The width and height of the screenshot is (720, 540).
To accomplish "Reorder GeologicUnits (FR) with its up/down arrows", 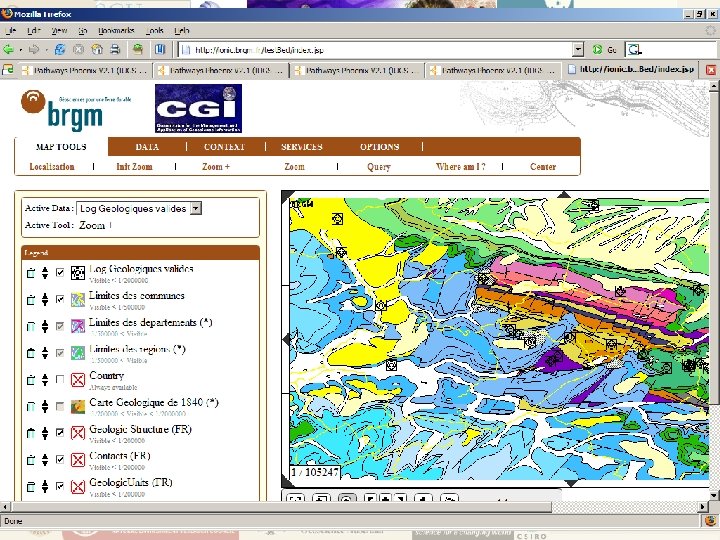I will (45, 486).
